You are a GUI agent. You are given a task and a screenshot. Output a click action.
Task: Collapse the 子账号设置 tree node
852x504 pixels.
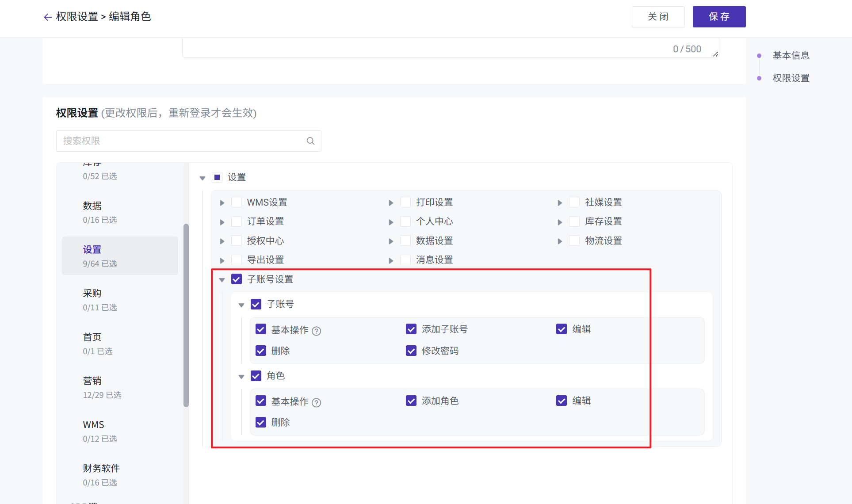coord(222,279)
